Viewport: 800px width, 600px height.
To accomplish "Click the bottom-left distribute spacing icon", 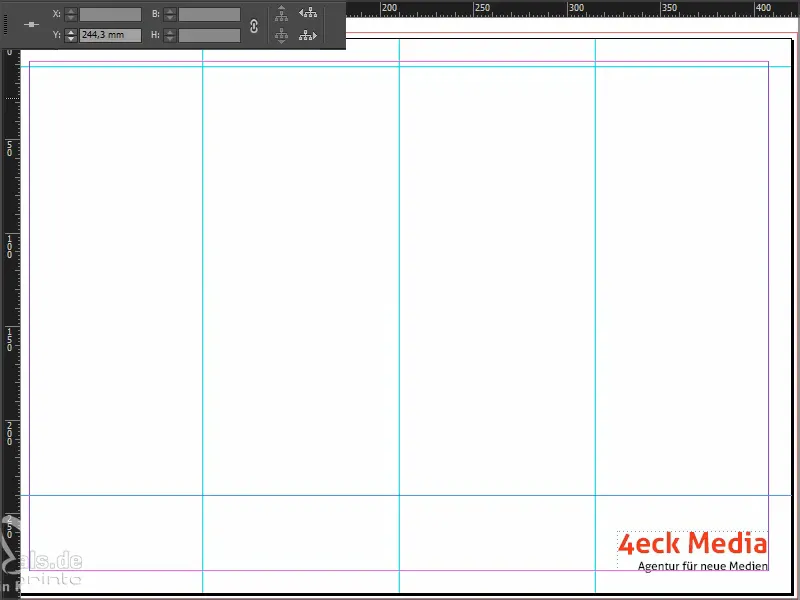I will [283, 35].
